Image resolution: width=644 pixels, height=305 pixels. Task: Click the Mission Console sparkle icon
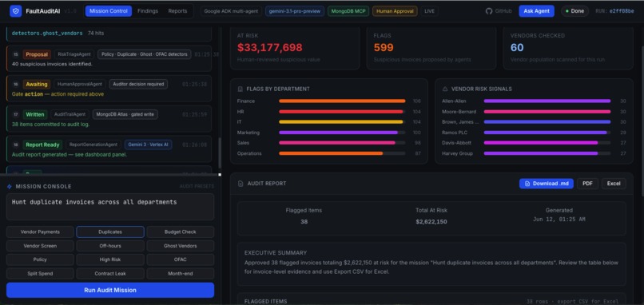point(10,186)
